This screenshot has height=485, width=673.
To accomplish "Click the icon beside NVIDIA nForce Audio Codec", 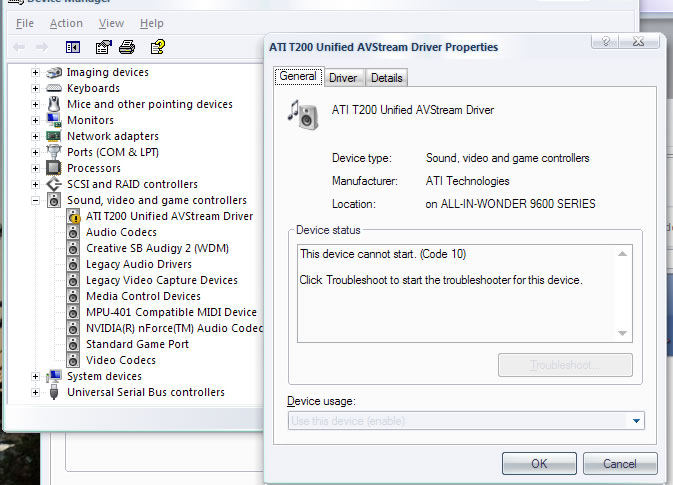I will 73,328.
